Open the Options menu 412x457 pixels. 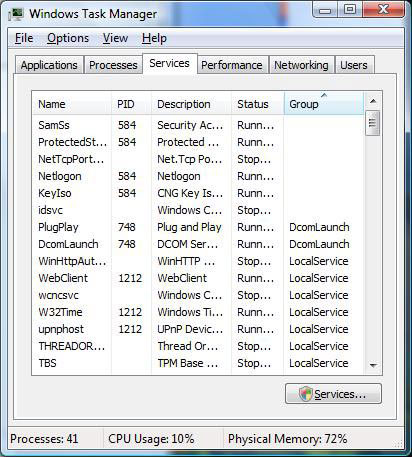68,38
